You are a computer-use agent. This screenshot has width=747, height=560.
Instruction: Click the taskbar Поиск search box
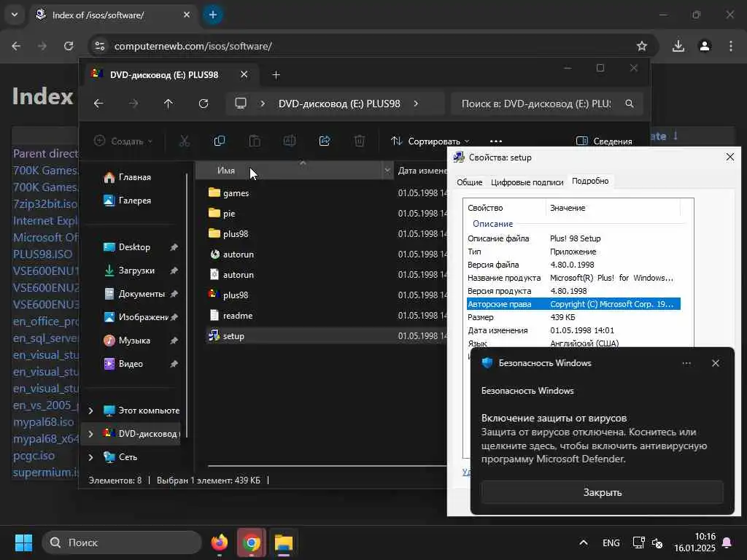point(122,542)
